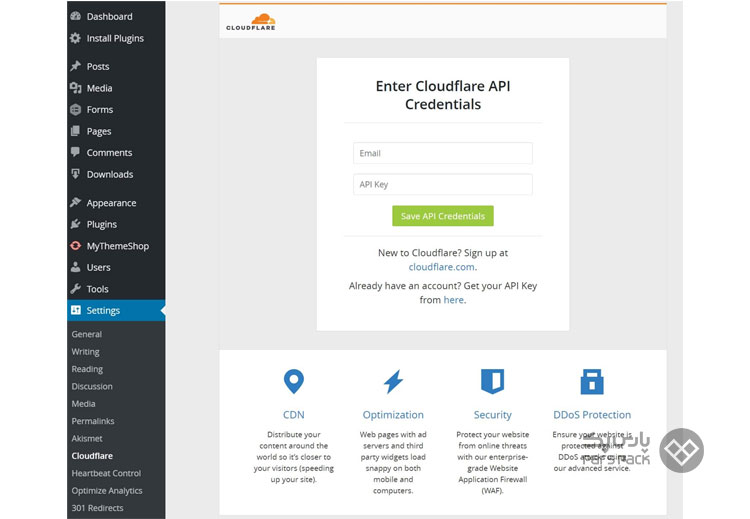Click the Optimization lightning bolt icon

(393, 382)
